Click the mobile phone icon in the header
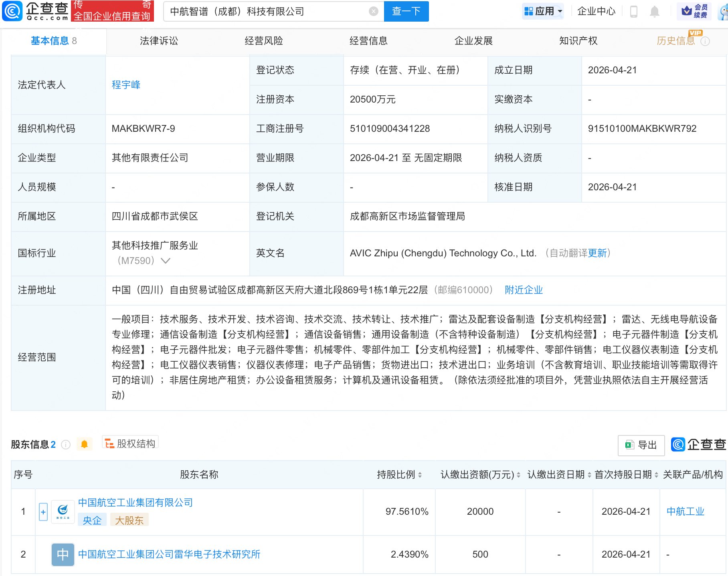728x576 pixels. click(x=634, y=11)
